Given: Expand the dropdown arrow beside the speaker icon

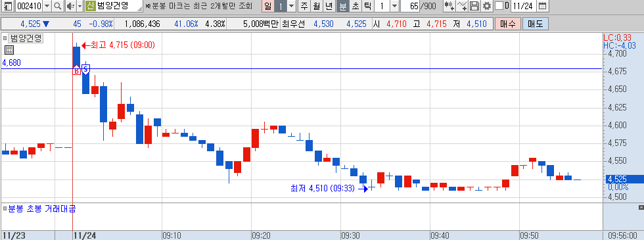Looking at the screenshot, I should [80, 6].
